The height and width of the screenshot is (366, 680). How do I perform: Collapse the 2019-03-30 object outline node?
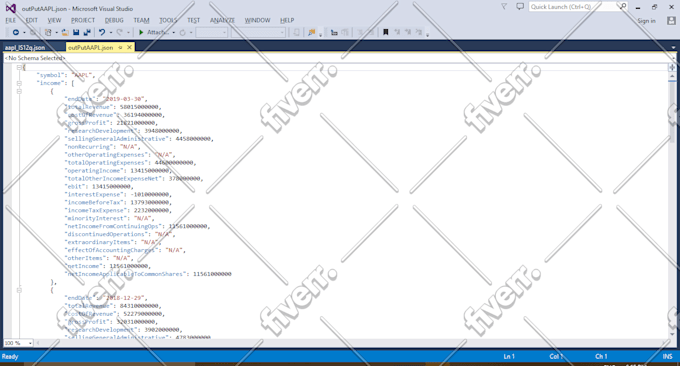click(x=19, y=92)
